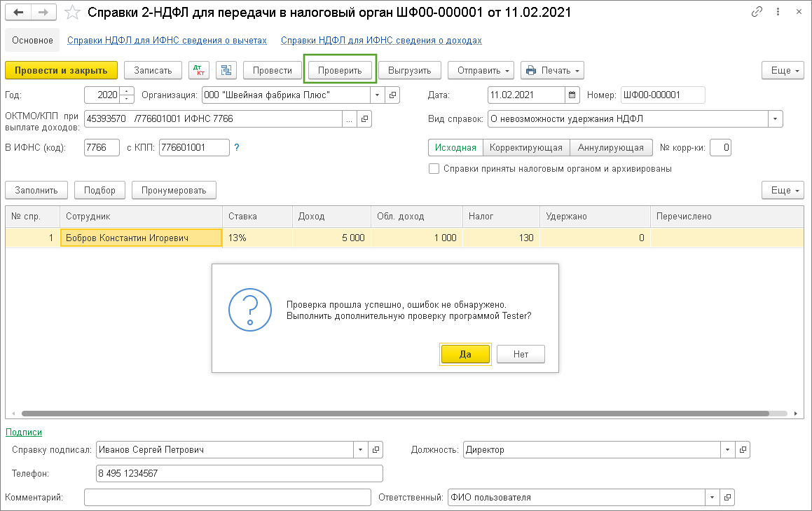
Task: Open the three-dot window menu
Action: 778,11
